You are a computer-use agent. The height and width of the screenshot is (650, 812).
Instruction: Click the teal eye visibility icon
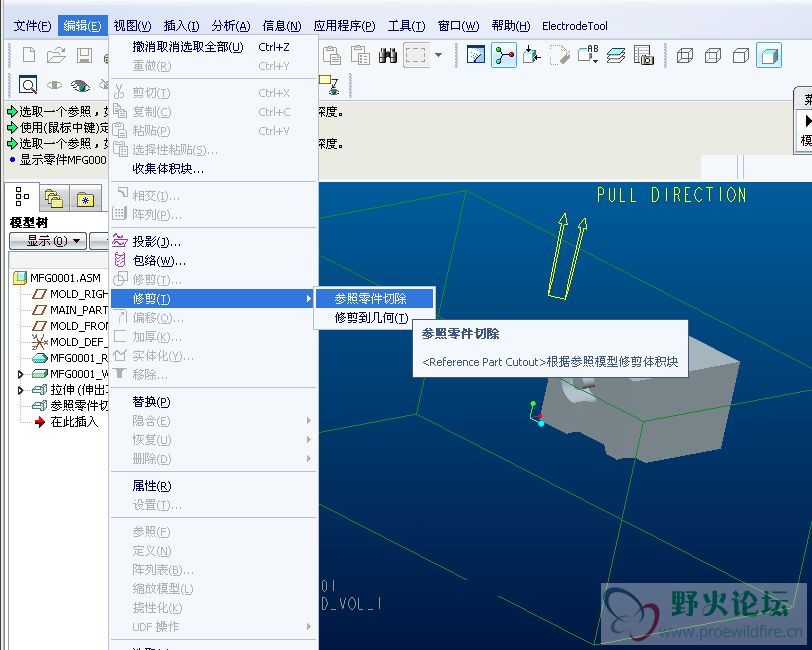pos(80,85)
